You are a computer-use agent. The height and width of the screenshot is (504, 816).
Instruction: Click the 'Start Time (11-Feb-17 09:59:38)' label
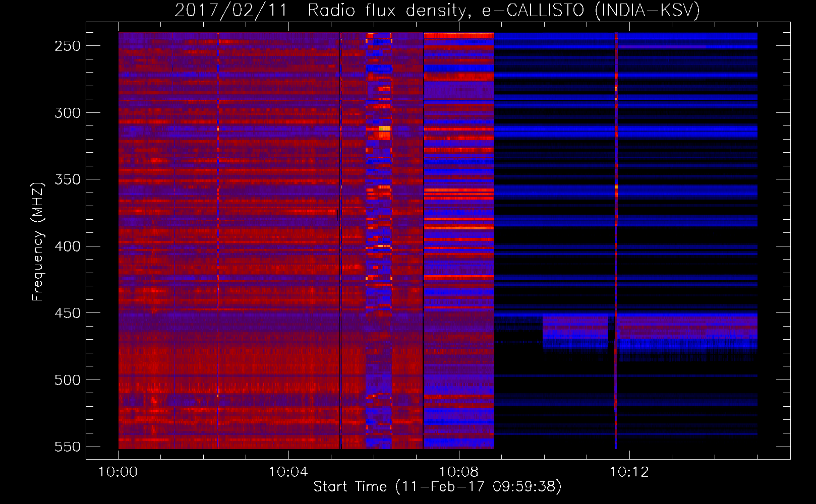437,487
